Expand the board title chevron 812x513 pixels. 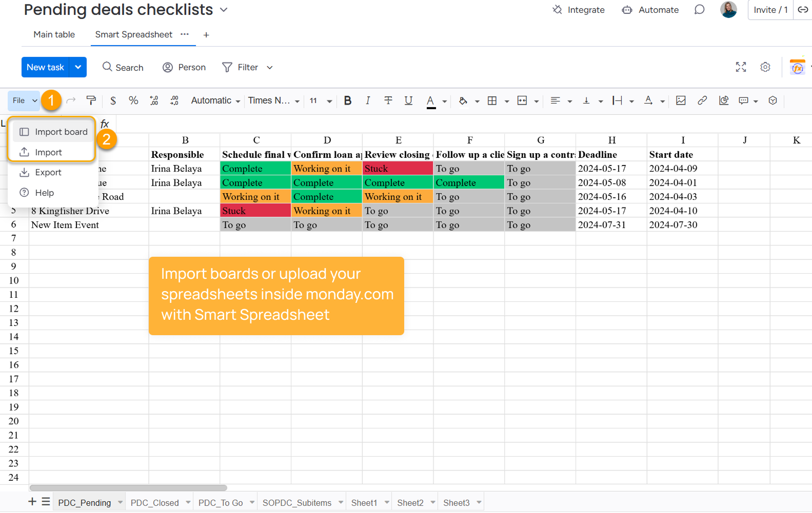pos(224,10)
